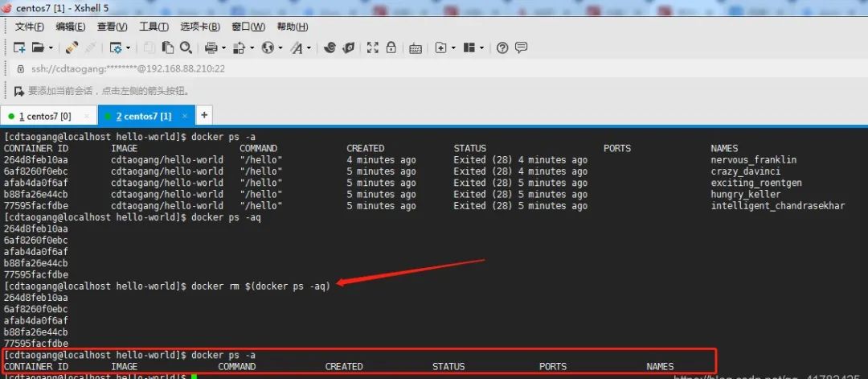Expand the tab layout dropdown arrow
Viewport: 868px width, 379px height.
coord(481,48)
